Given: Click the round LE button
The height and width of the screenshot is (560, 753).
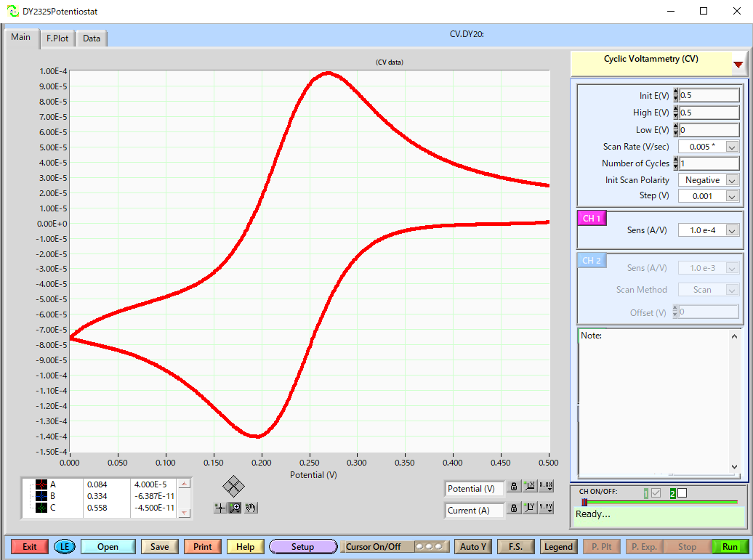Looking at the screenshot, I should point(64,547).
